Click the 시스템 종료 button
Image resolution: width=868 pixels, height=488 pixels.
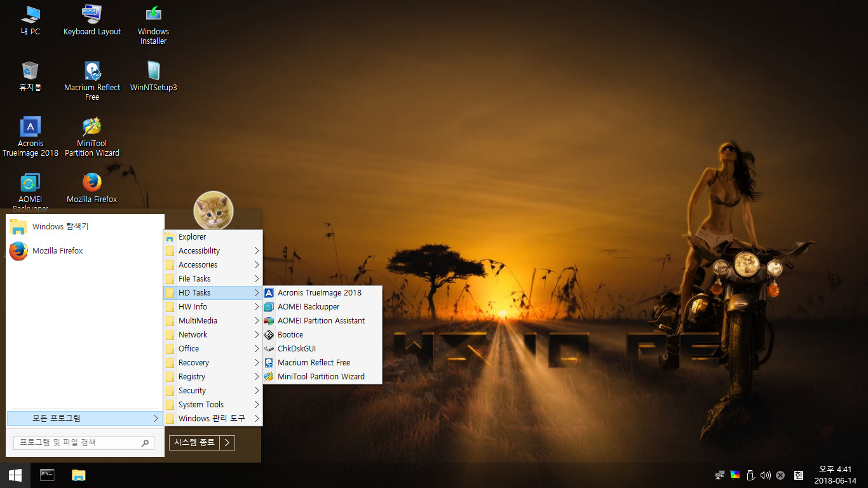coord(194,442)
